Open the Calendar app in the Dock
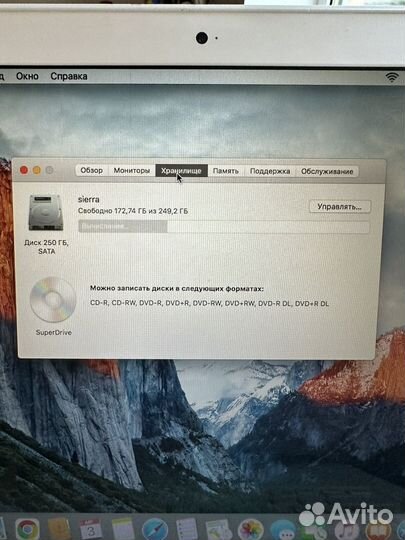This screenshot has width=405, height=540. point(91,529)
